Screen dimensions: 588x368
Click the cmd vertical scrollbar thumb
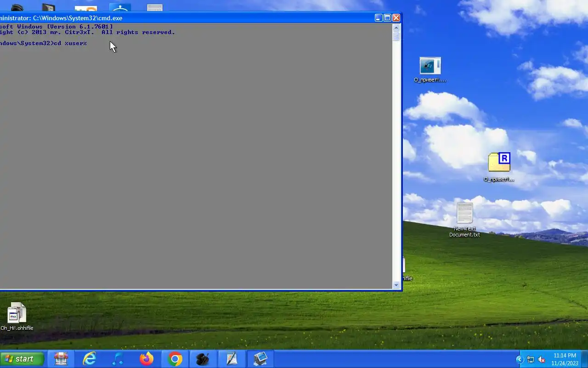[x=396, y=36]
